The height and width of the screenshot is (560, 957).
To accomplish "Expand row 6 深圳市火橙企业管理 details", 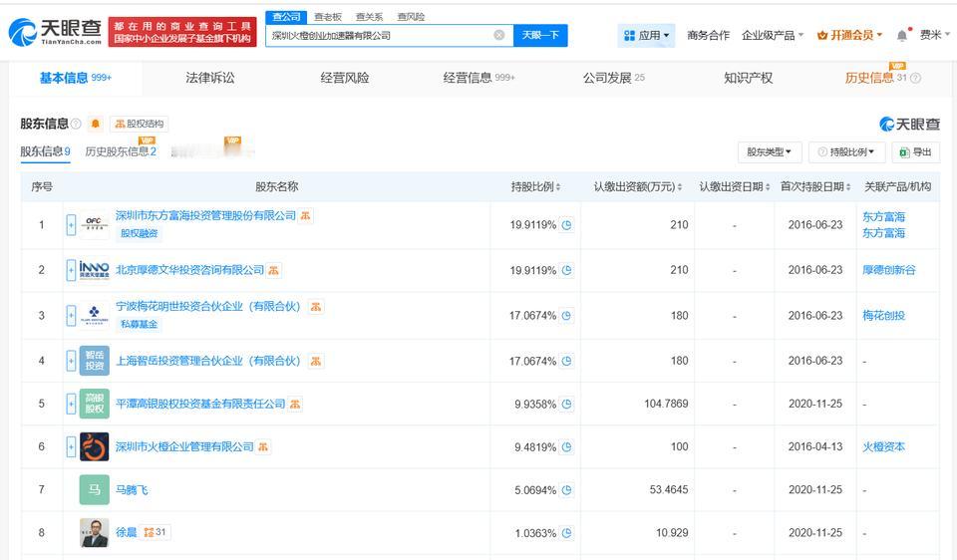I will [x=71, y=446].
